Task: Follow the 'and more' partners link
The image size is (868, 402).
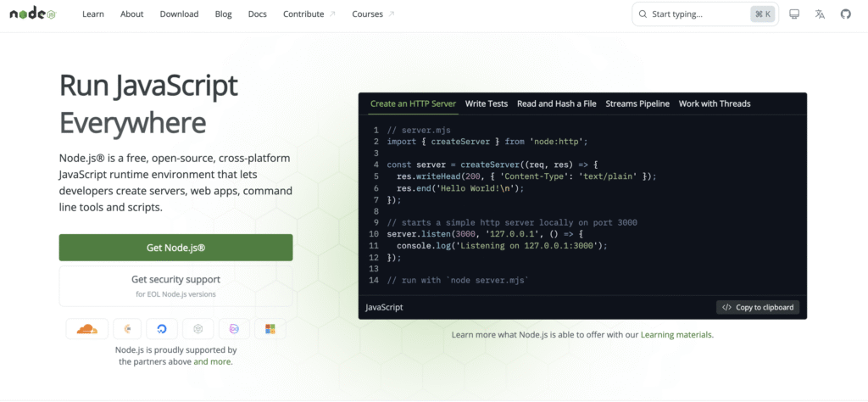Action: click(x=212, y=361)
